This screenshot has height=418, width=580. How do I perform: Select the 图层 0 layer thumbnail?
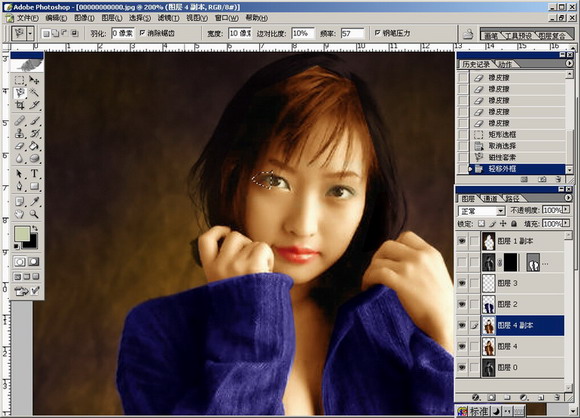click(x=489, y=367)
